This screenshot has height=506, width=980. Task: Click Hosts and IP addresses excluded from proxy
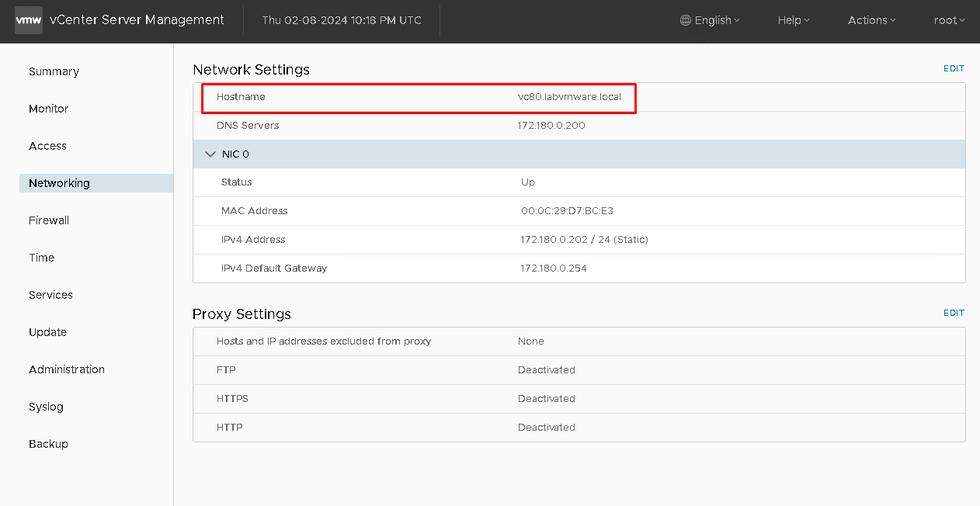(324, 341)
